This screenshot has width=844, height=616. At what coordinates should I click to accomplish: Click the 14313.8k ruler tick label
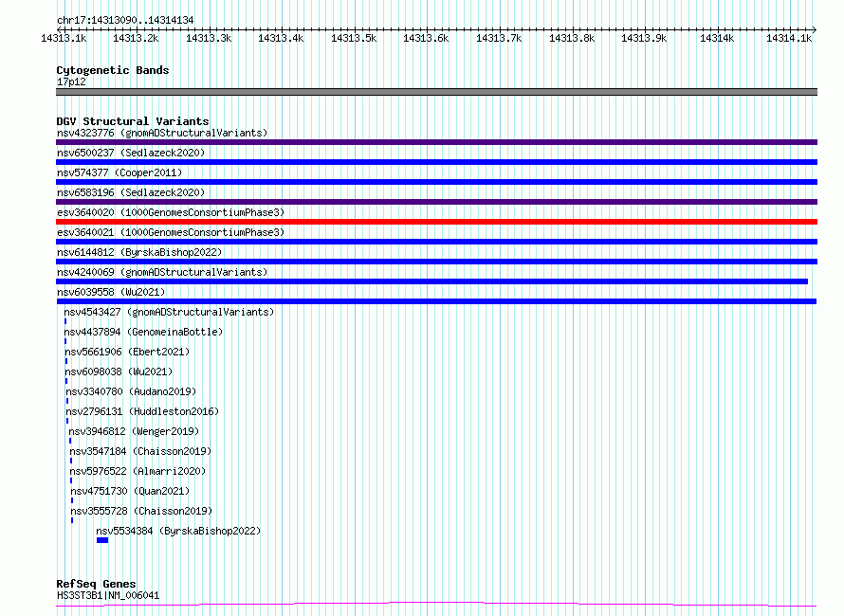click(x=572, y=38)
